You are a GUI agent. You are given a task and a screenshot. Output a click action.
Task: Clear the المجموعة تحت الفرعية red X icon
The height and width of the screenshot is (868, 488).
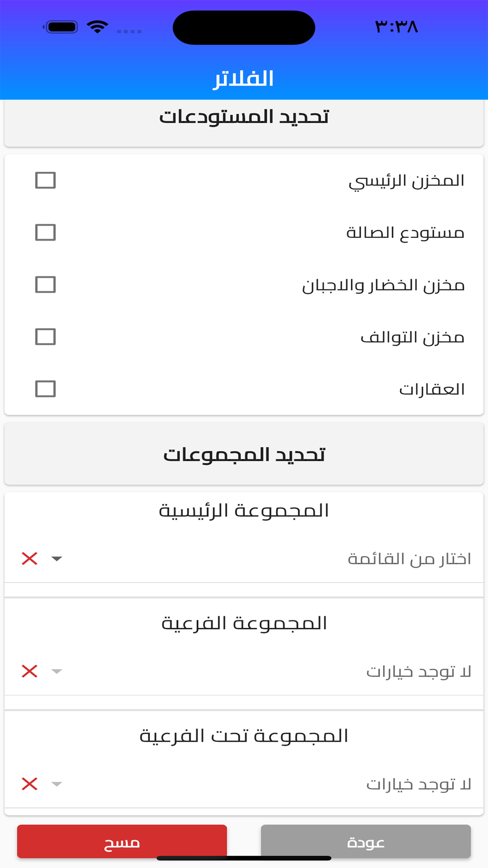tap(30, 784)
